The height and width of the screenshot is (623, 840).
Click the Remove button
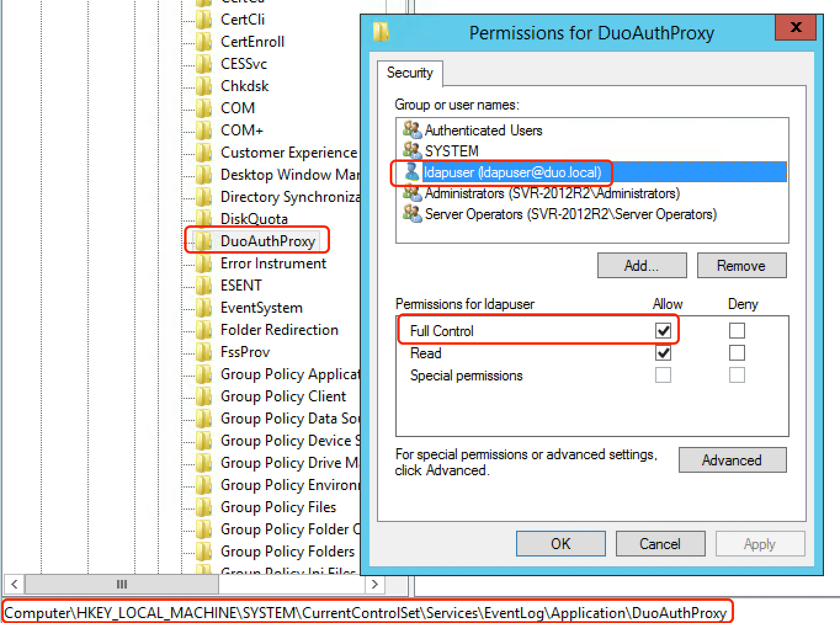(741, 265)
